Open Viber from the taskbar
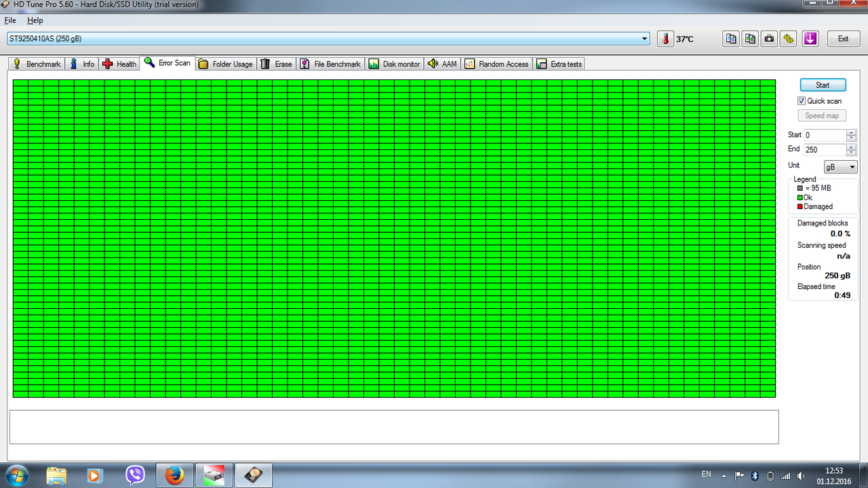 pos(135,475)
